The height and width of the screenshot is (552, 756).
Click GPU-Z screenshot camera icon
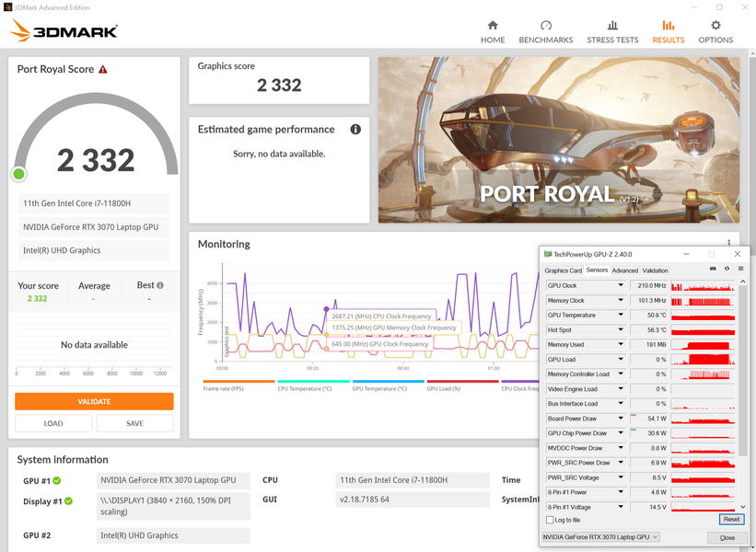713,269
